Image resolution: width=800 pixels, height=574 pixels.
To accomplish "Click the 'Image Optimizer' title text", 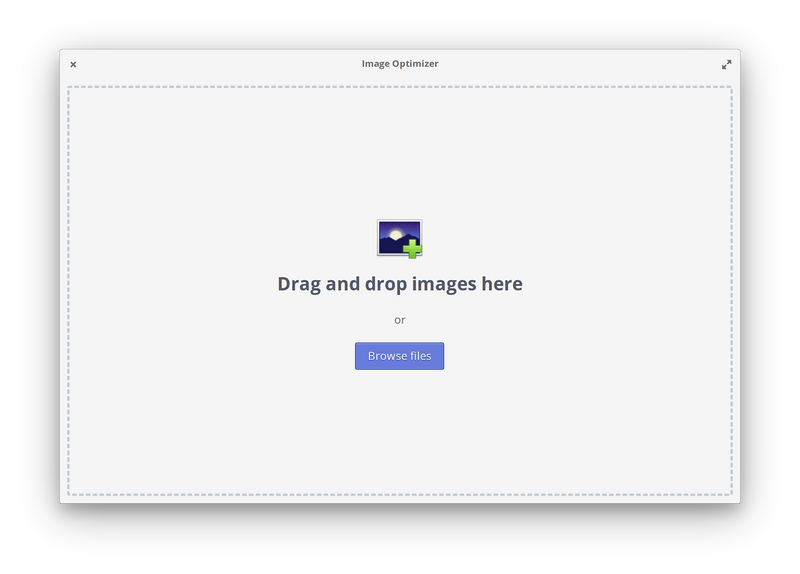I will pyautogui.click(x=400, y=64).
